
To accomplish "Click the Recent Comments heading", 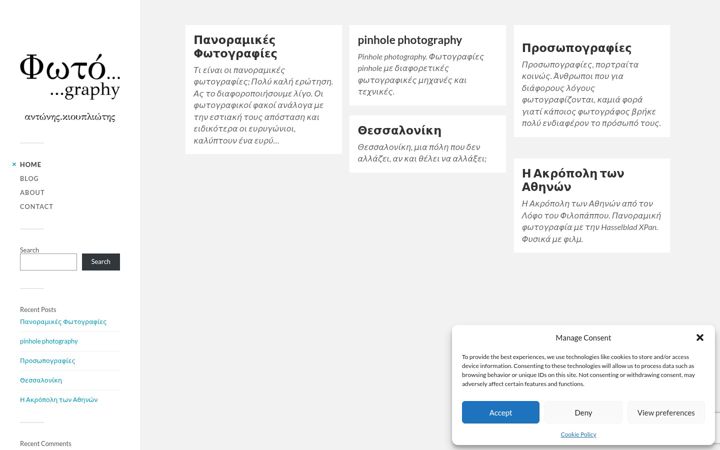I will click(x=45, y=444).
